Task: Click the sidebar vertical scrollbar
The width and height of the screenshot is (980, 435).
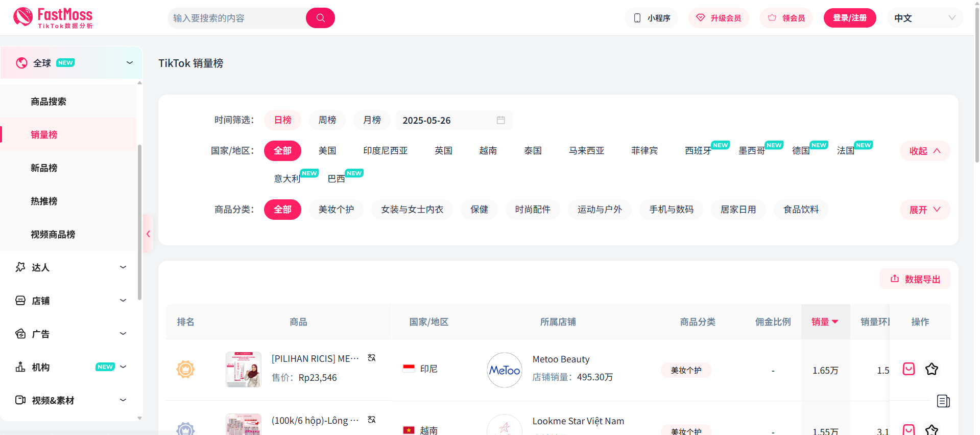Action: pyautogui.click(x=139, y=222)
